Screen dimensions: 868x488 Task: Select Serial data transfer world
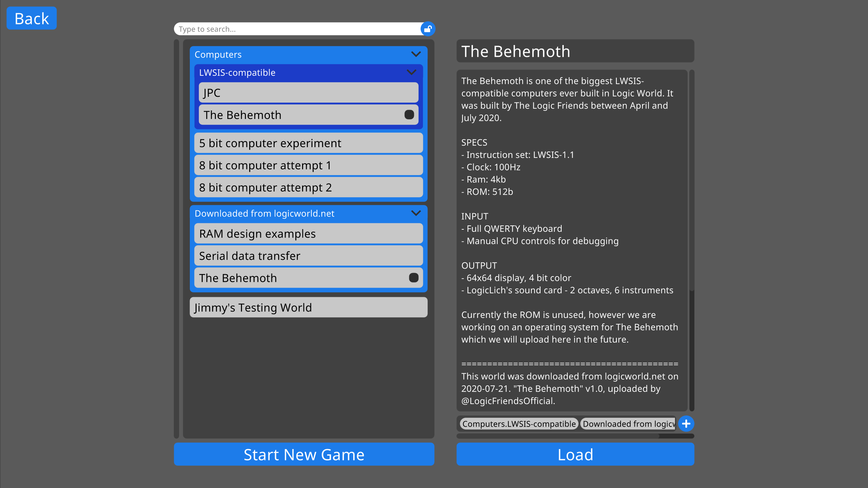(x=308, y=256)
